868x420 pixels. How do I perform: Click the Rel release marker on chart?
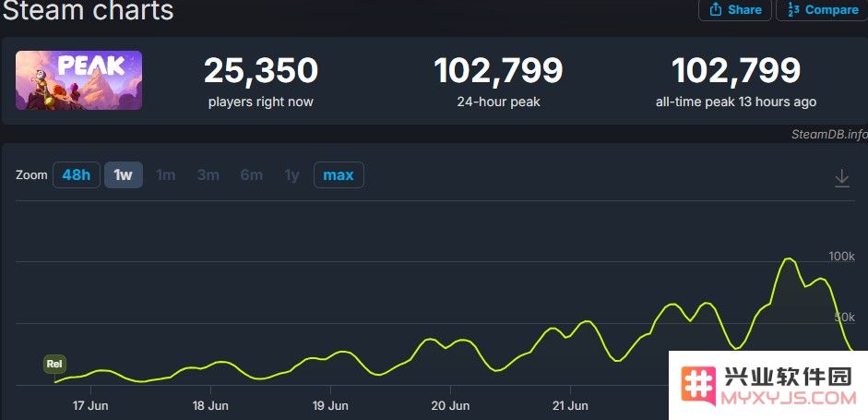[x=54, y=365]
